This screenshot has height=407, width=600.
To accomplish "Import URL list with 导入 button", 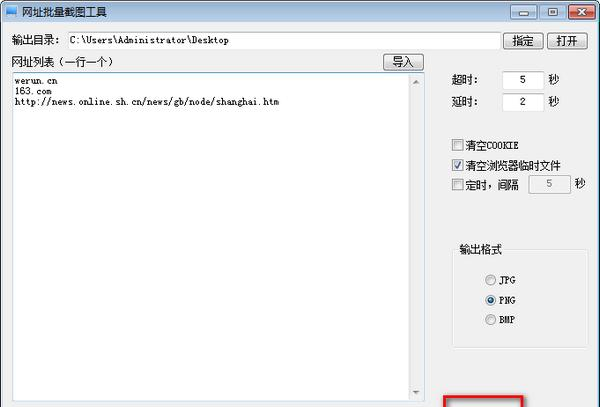I will (403, 62).
